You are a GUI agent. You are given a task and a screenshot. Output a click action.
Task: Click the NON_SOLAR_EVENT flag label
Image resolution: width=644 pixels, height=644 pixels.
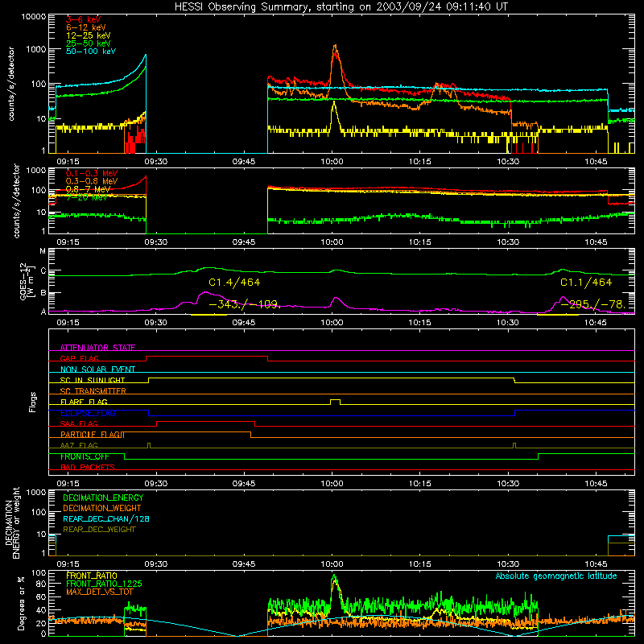[x=97, y=369]
